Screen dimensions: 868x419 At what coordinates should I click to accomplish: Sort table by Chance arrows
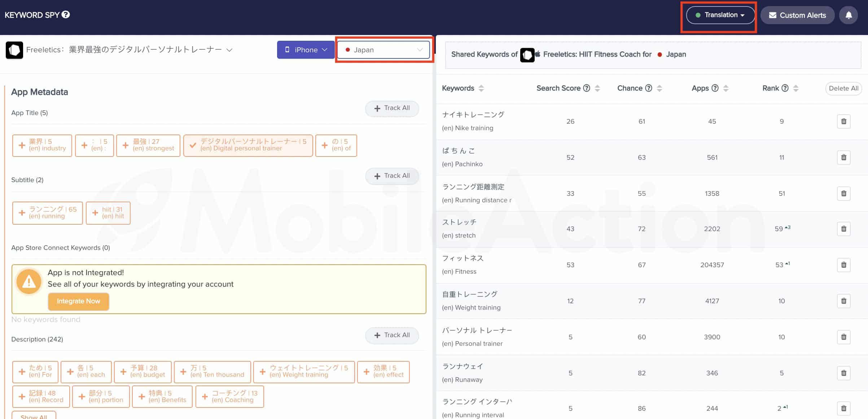pyautogui.click(x=659, y=88)
